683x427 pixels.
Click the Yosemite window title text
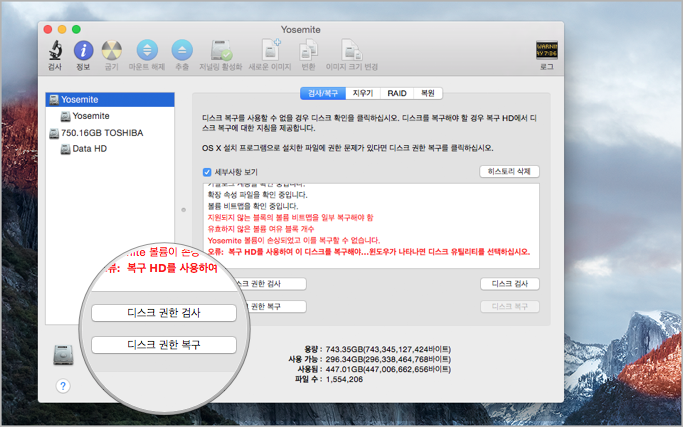pyautogui.click(x=301, y=30)
